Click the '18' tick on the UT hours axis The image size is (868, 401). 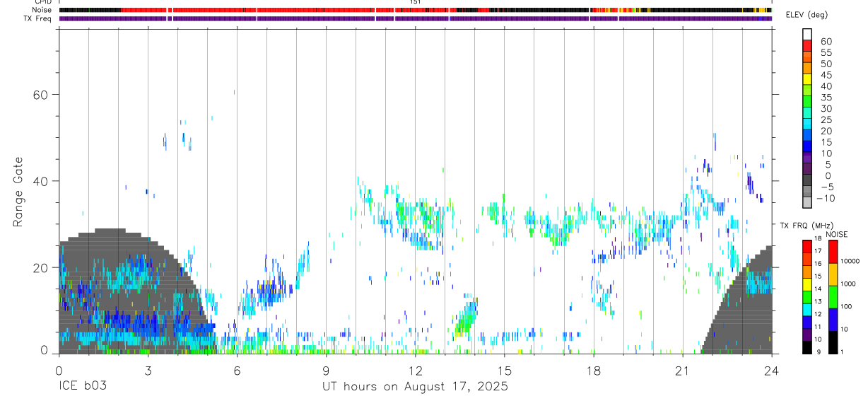point(593,370)
